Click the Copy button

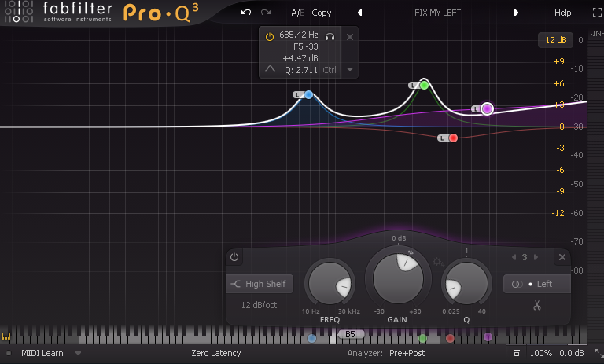tap(321, 13)
